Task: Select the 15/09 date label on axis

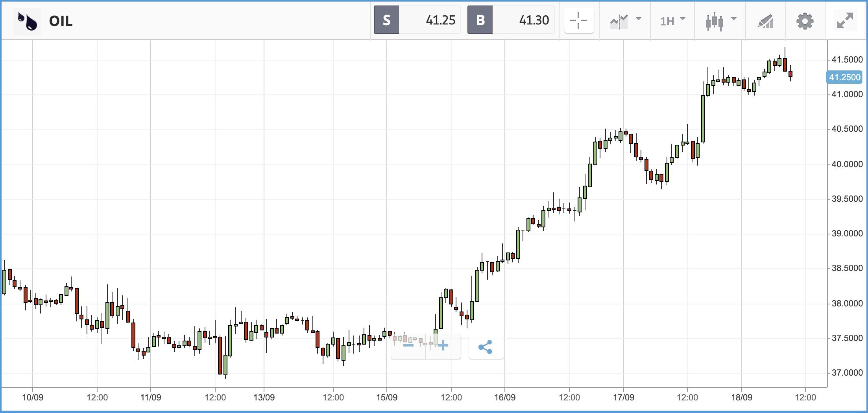Action: [387, 397]
